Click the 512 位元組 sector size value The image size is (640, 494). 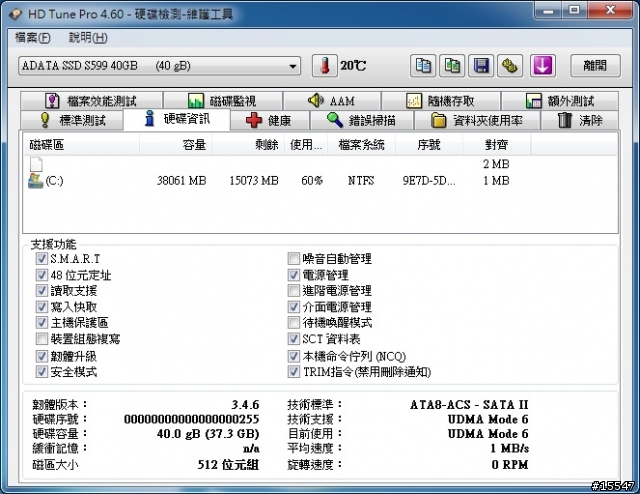[x=228, y=465]
